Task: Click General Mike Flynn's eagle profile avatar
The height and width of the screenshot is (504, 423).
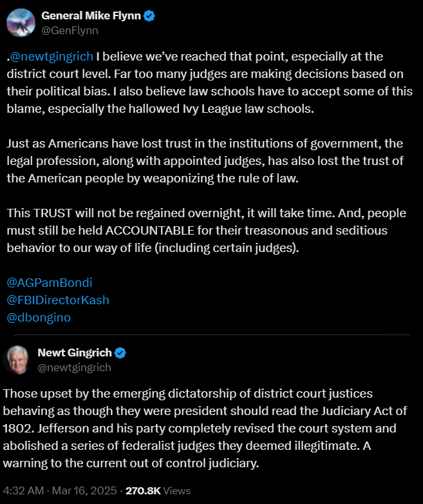Action: (x=21, y=23)
